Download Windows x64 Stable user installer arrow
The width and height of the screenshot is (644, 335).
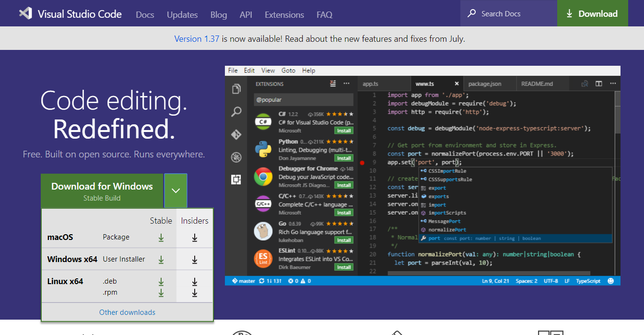161,259
